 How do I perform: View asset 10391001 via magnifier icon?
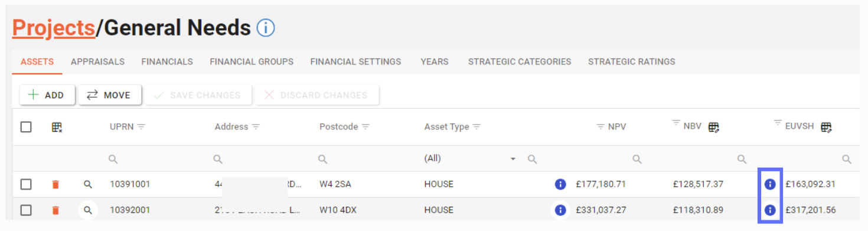(x=88, y=184)
